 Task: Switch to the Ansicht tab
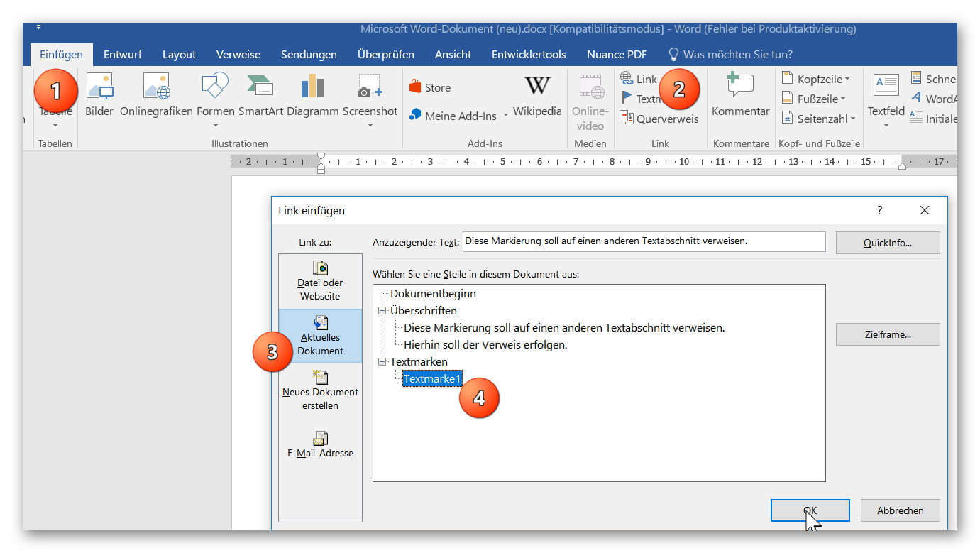(x=453, y=54)
